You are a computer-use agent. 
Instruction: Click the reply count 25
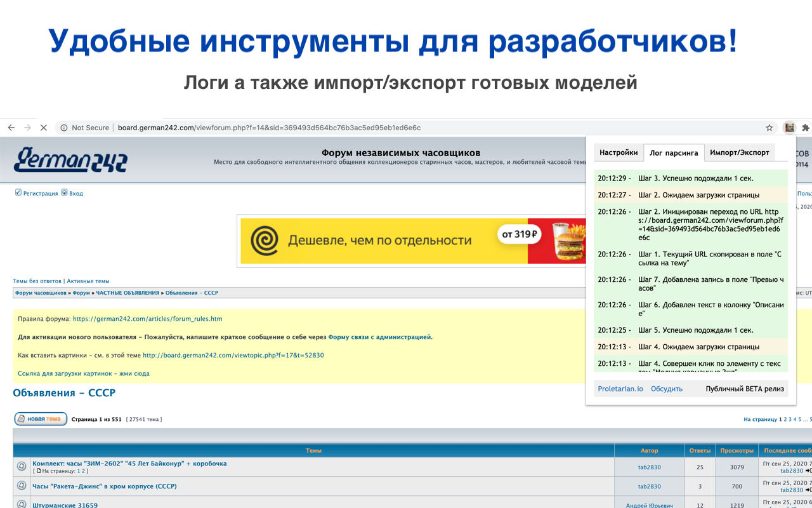tap(700, 467)
